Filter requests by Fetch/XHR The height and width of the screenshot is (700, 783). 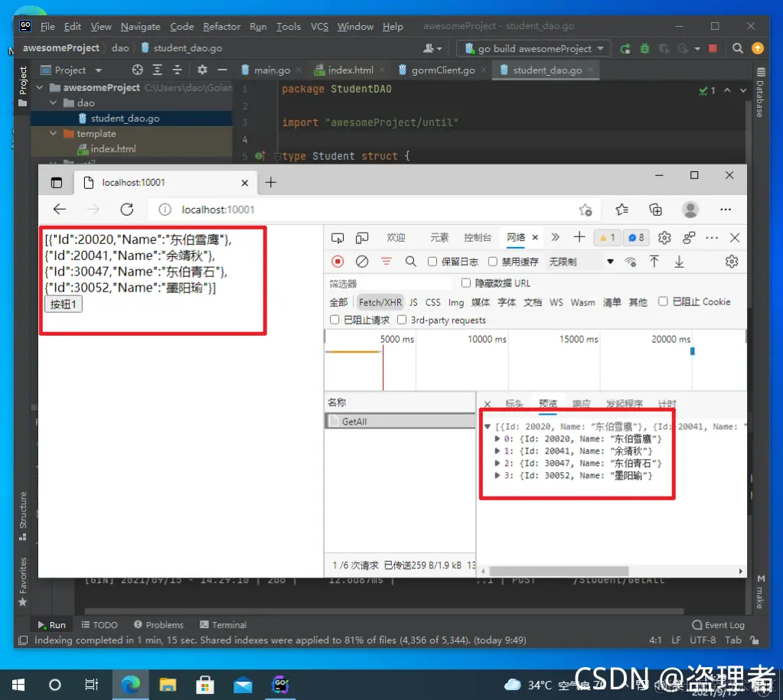[380, 302]
